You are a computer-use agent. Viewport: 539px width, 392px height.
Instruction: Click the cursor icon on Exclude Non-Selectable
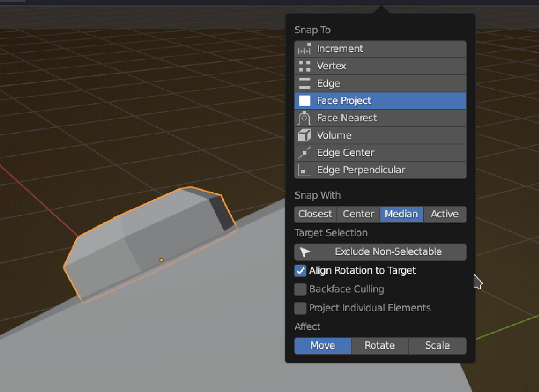click(304, 252)
